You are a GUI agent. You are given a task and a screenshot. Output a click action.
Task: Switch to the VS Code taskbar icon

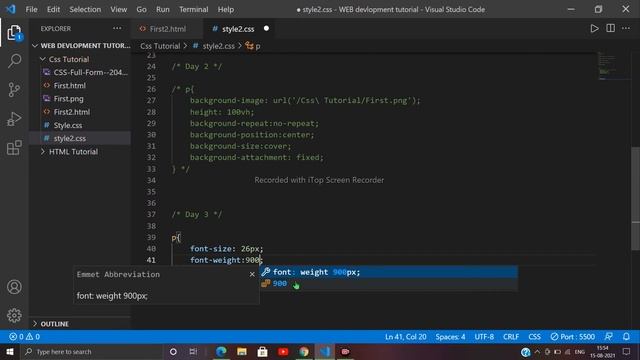[324, 351]
